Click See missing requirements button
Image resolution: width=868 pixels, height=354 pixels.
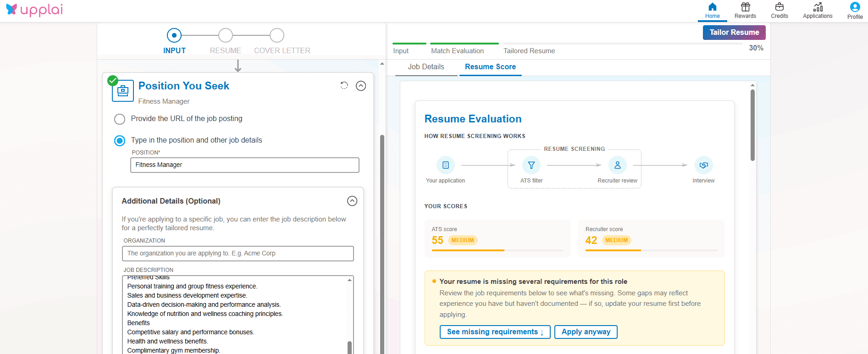[x=495, y=332]
